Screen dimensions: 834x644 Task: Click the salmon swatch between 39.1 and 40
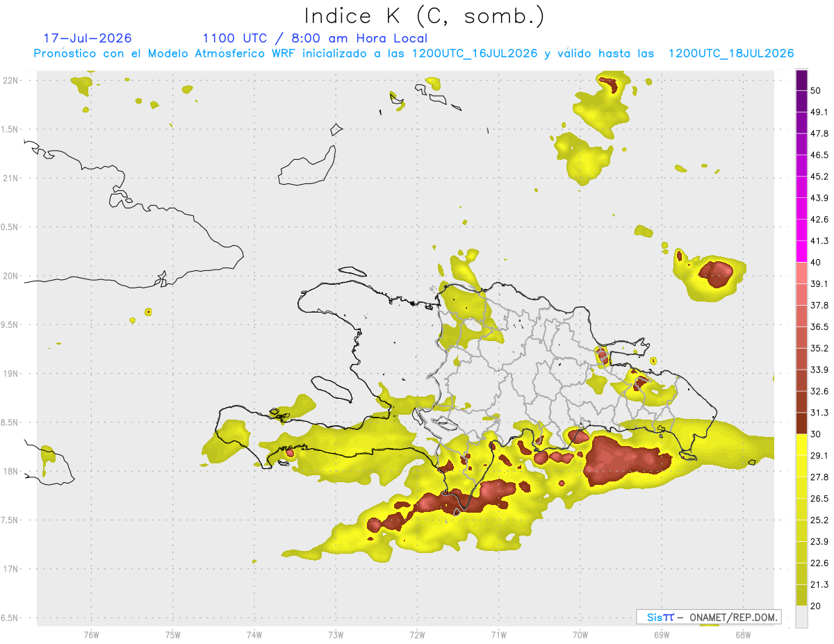801,273
